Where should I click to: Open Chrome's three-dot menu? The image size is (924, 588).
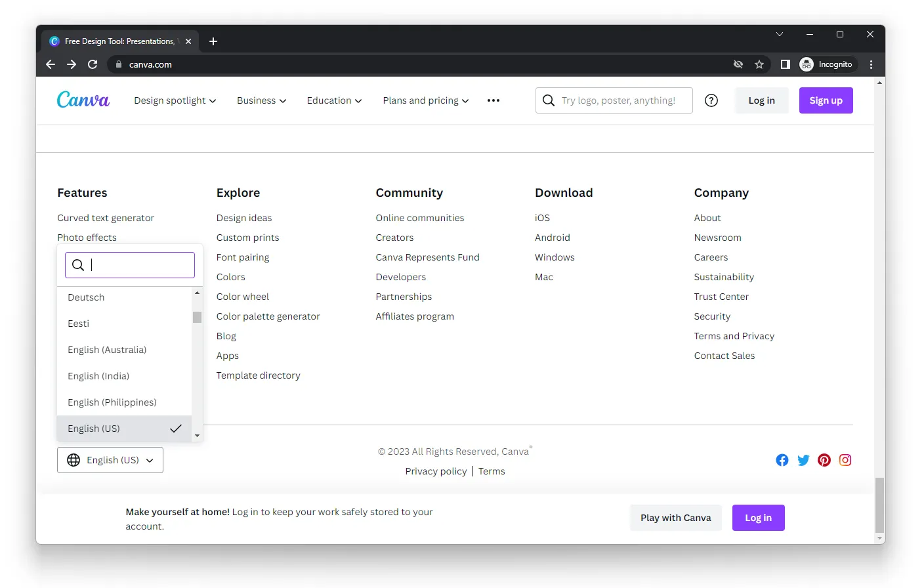point(871,64)
